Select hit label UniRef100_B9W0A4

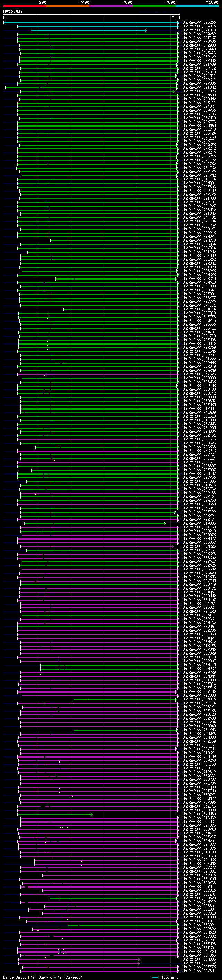[x=199, y=841]
